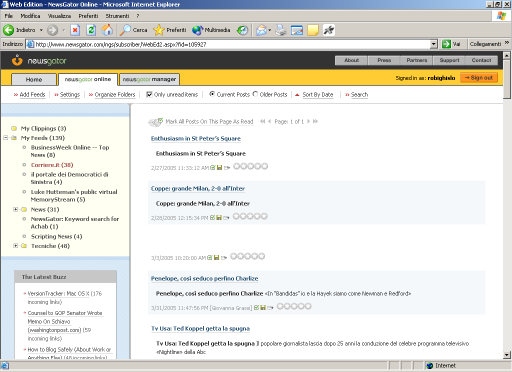Switch to the Home tab

[x=34, y=79]
